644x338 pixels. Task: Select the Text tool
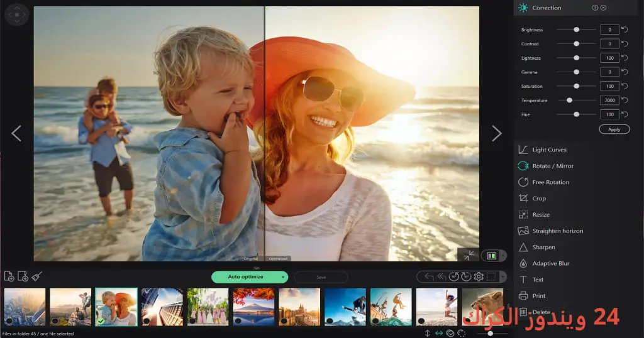point(531,280)
